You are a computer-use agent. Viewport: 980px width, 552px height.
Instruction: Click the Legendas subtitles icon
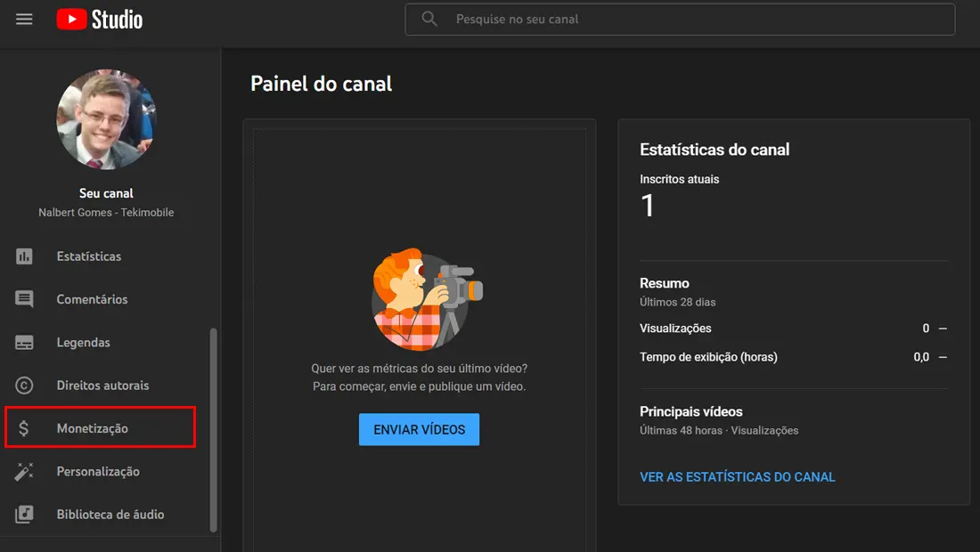pos(24,342)
